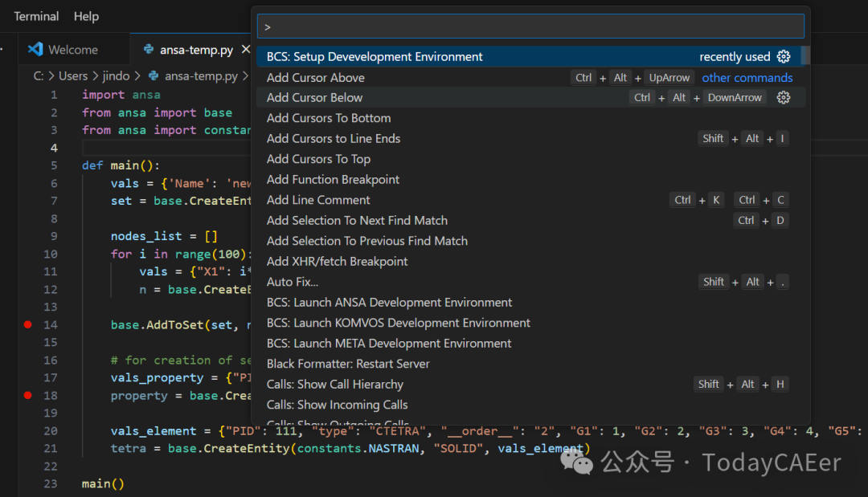Run Black Formatter: Restart Server
The width and height of the screenshot is (868, 497).
pos(529,363)
